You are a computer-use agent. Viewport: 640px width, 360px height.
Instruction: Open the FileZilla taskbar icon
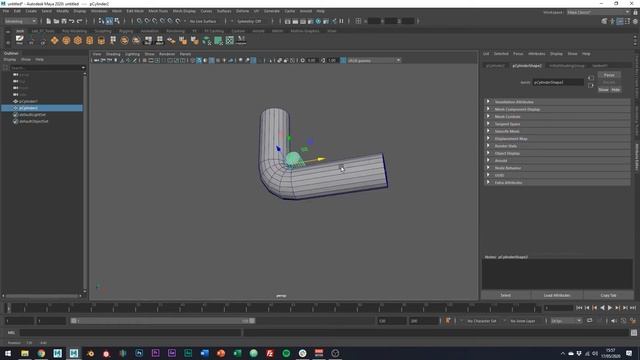tap(270, 353)
